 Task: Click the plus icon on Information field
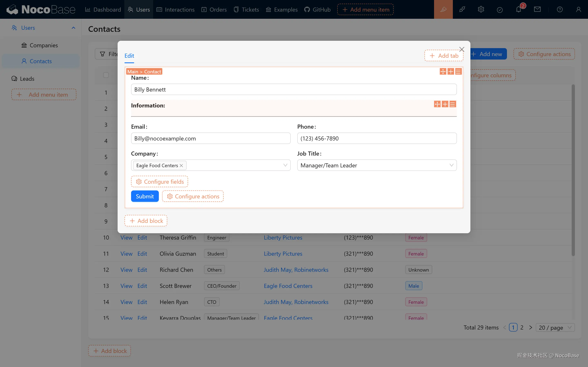click(x=445, y=104)
